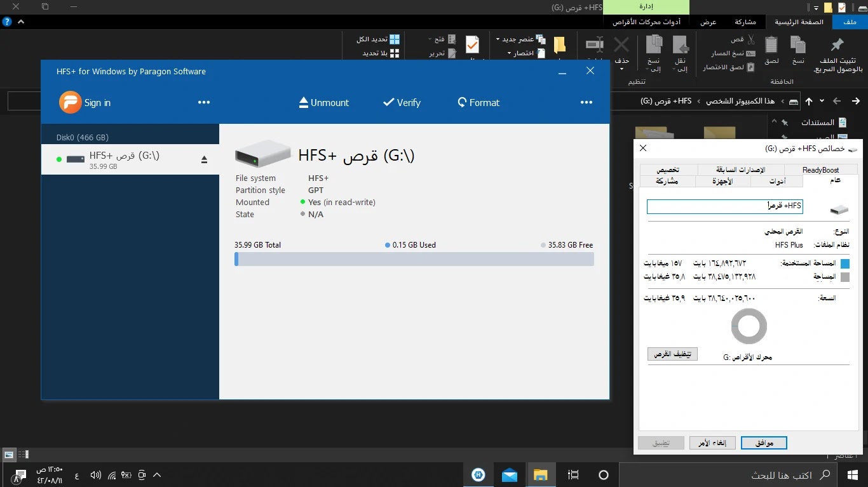This screenshot has width=868, height=487.
Task: Close the drive properties dialog
Action: (643, 148)
